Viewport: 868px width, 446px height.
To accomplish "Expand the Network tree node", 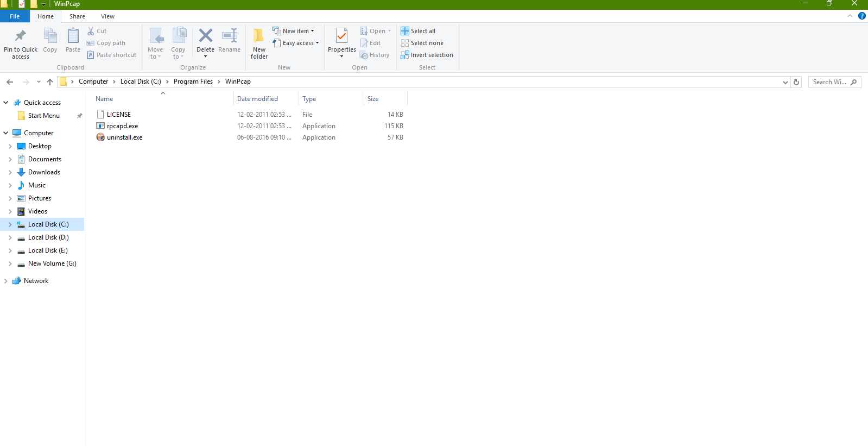I will [x=6, y=281].
